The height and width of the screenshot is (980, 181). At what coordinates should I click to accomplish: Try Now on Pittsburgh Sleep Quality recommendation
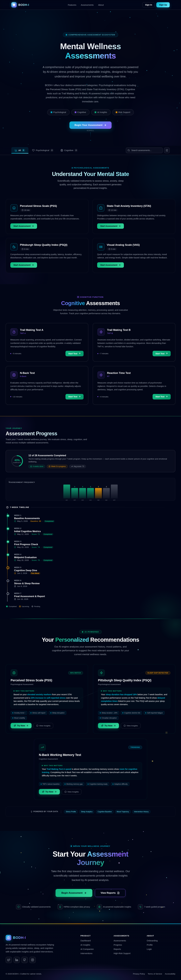pyautogui.click(x=108, y=725)
